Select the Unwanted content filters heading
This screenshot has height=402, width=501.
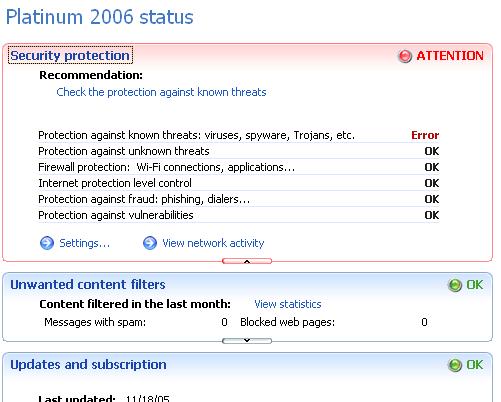point(88,285)
